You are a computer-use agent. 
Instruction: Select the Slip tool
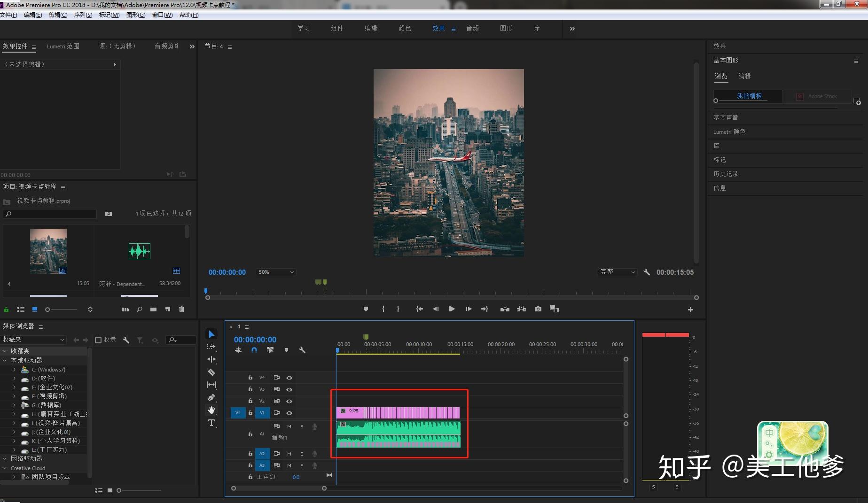point(211,385)
